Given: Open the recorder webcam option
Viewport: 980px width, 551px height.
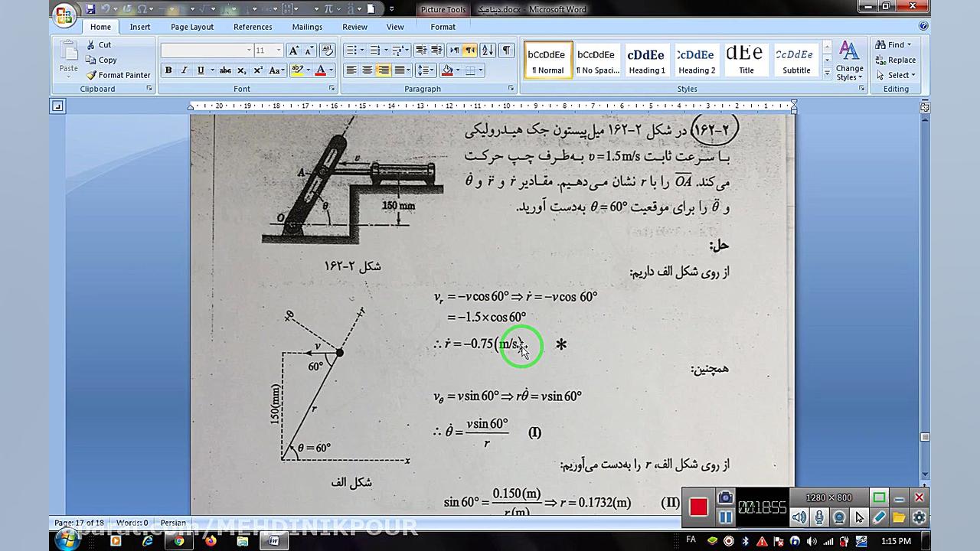Looking at the screenshot, I should click(x=839, y=517).
